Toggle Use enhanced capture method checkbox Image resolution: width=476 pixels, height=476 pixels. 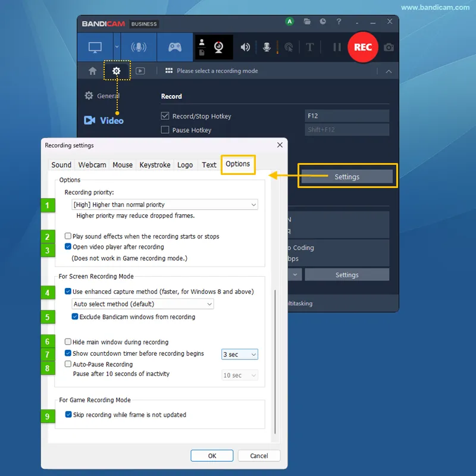68,292
